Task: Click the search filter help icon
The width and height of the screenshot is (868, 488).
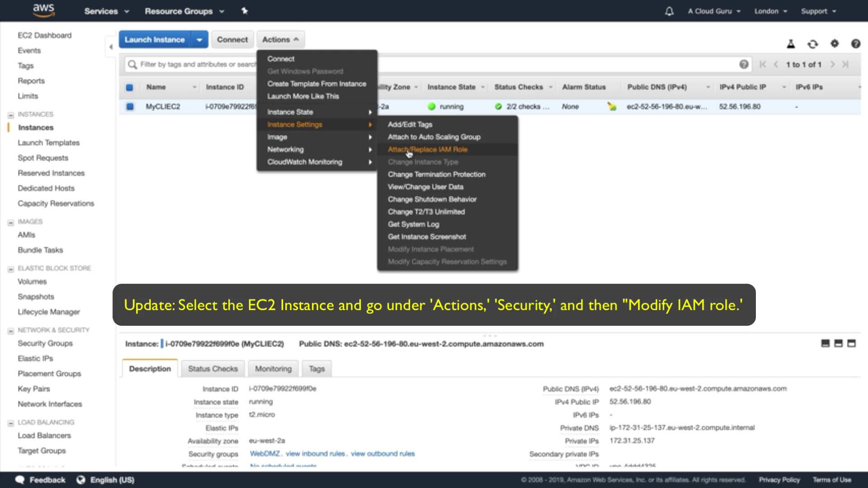Action: click(744, 64)
